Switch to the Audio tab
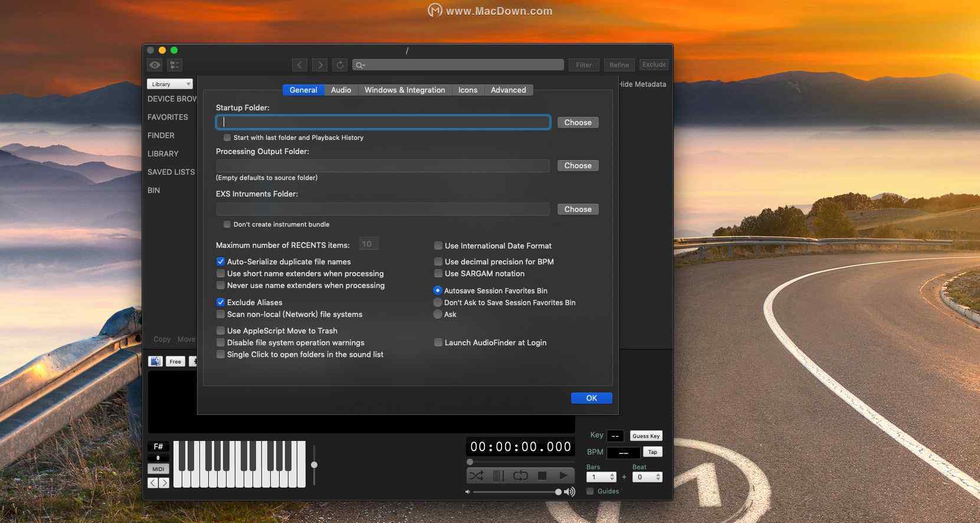The image size is (980, 523). (x=341, y=90)
